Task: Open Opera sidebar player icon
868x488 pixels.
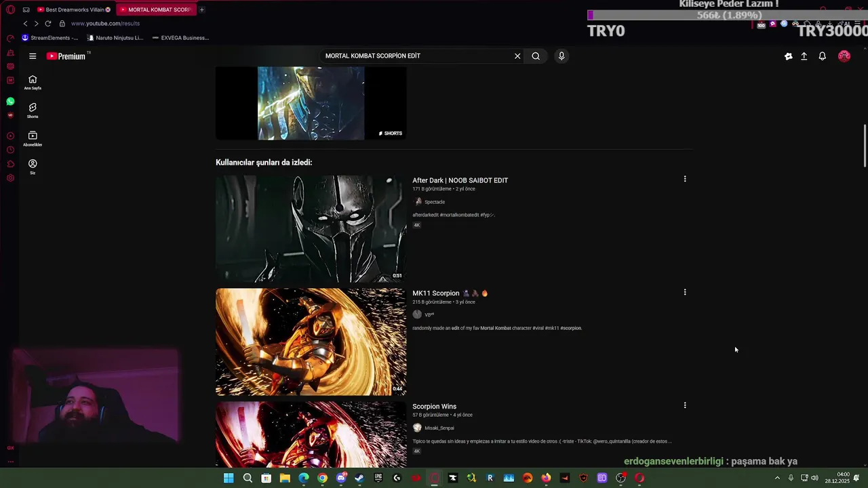Action: click(x=10, y=136)
